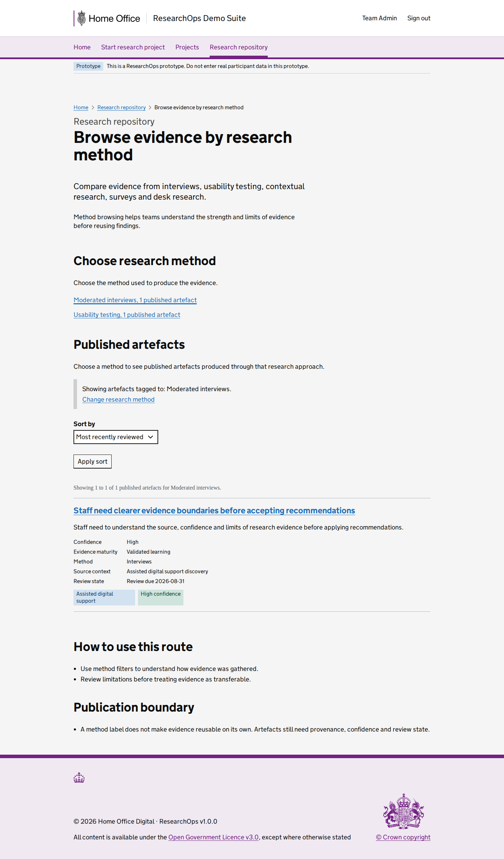Open the Open Government Licence v3.0 link
The height and width of the screenshot is (859, 504).
(213, 837)
